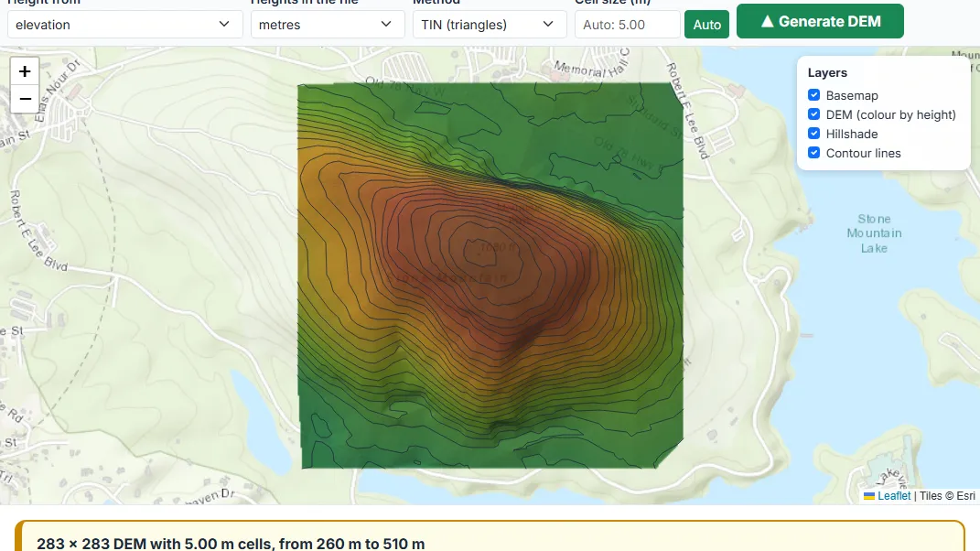This screenshot has height=551, width=980.
Task: Click the Generate DEM button
Action: [x=820, y=21]
